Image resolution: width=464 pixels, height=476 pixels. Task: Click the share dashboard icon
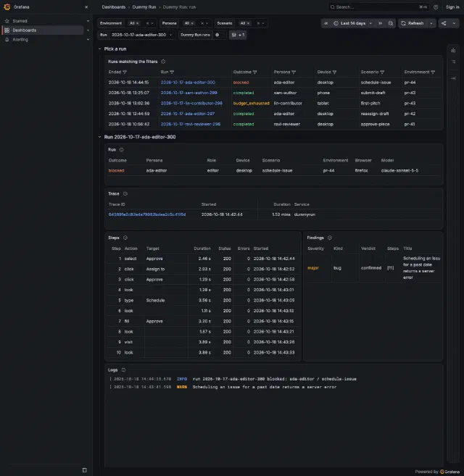[x=444, y=23]
